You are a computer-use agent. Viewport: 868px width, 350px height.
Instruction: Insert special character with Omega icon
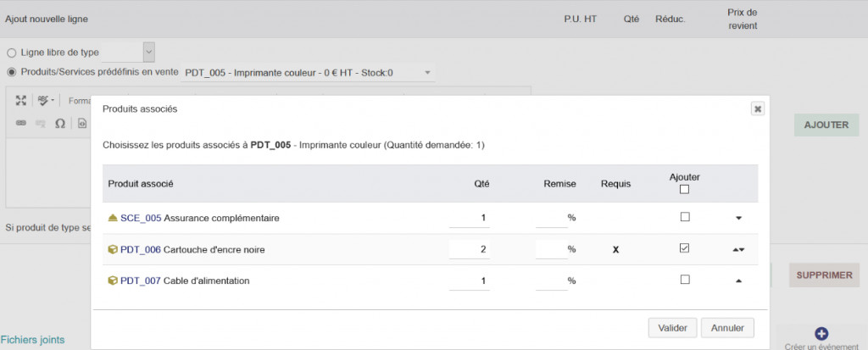point(60,123)
